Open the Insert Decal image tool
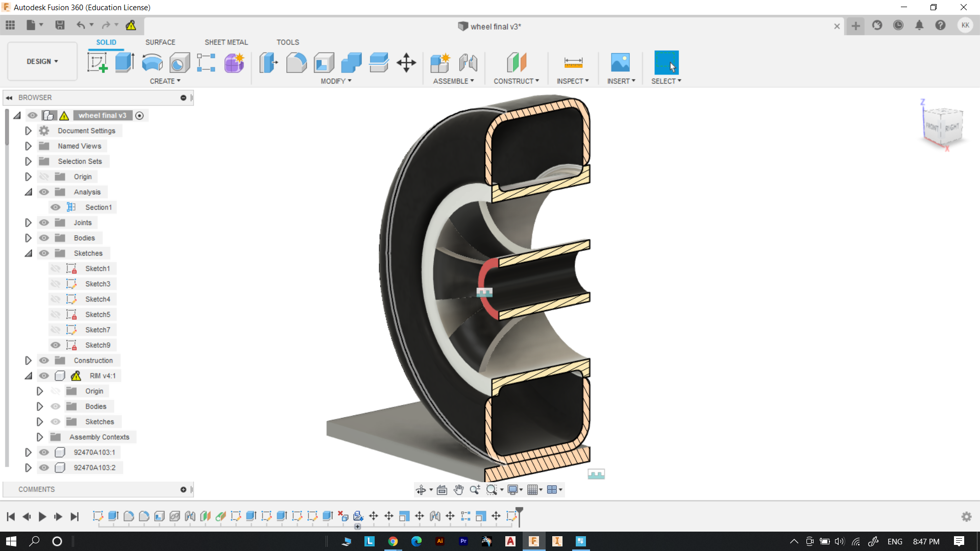This screenshot has height=551, width=980. coord(620,63)
